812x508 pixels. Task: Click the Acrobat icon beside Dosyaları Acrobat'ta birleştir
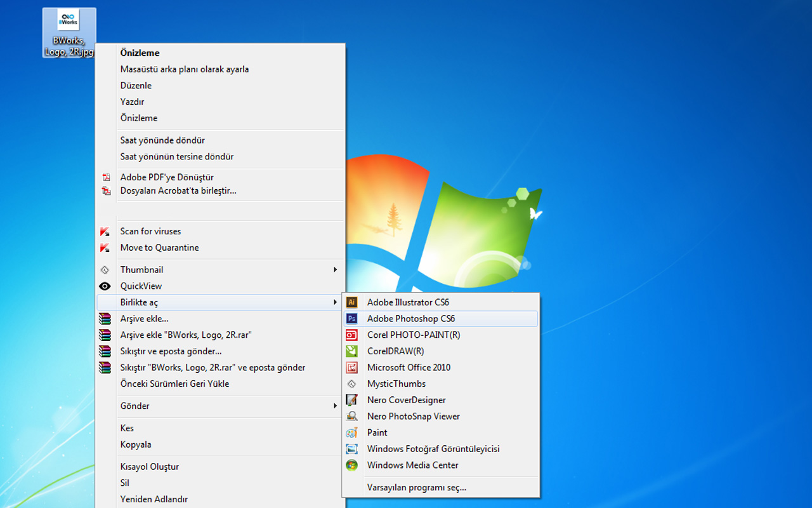106,190
